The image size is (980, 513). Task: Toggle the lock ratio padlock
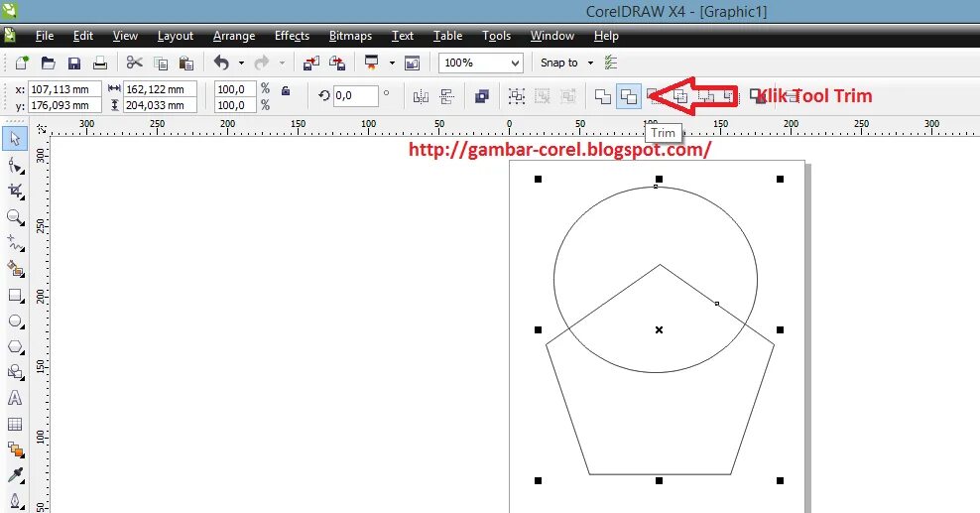(286, 90)
